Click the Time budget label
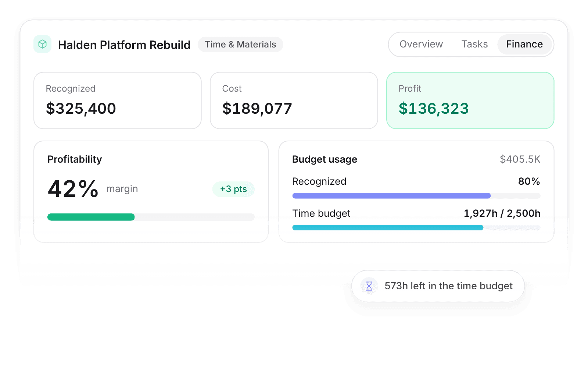This screenshot has width=588, height=368. pos(321,213)
